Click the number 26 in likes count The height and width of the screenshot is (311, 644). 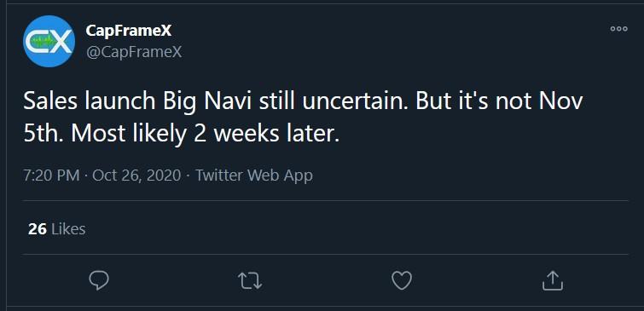37,228
